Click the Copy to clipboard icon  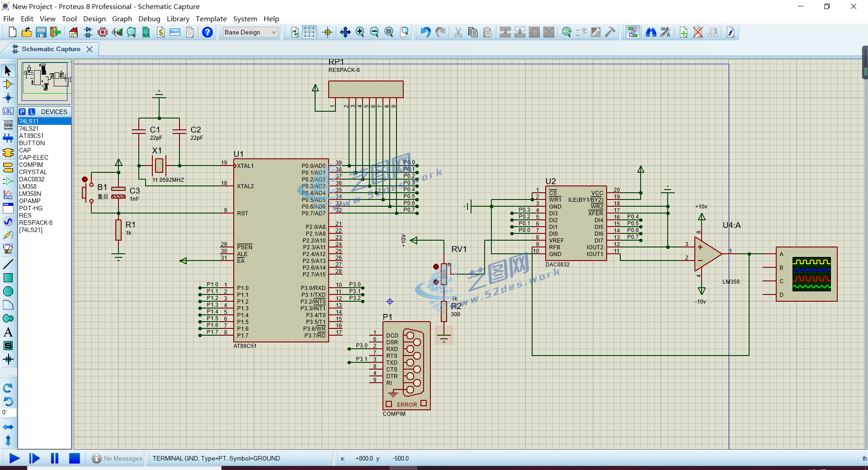pyautogui.click(x=473, y=32)
